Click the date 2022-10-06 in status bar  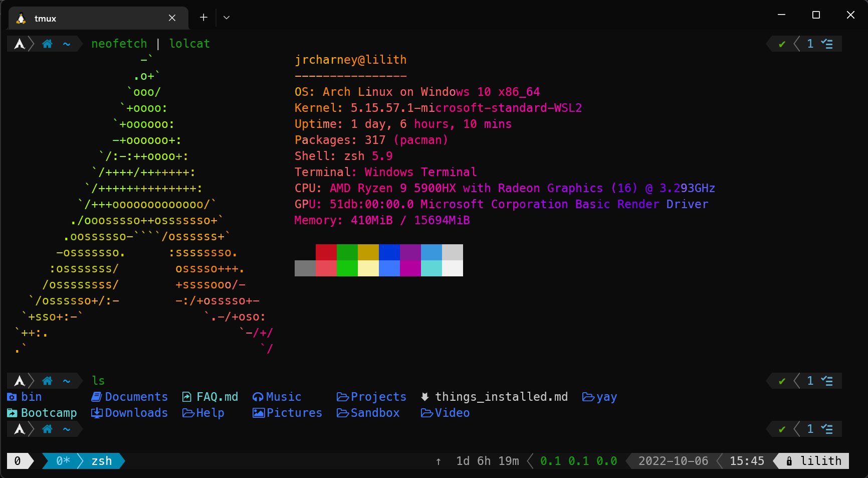[x=673, y=461]
